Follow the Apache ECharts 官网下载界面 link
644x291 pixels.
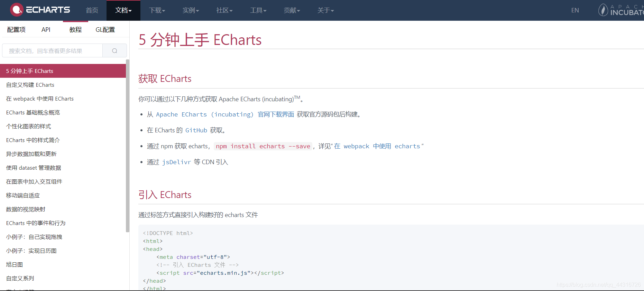(225, 114)
